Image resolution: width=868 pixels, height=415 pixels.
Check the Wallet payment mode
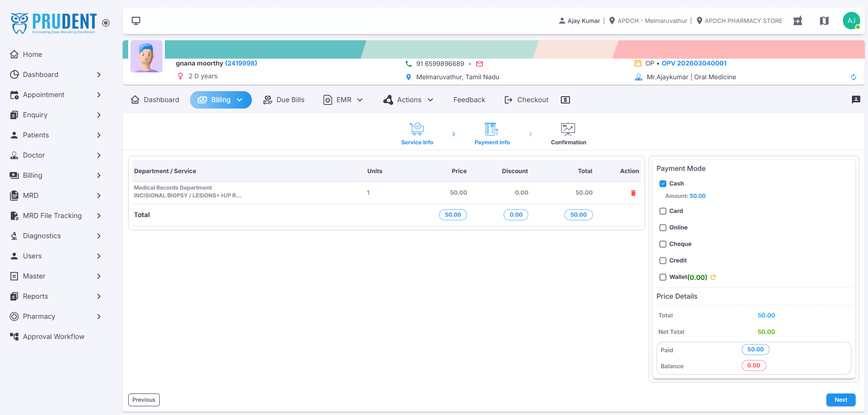coord(663,277)
